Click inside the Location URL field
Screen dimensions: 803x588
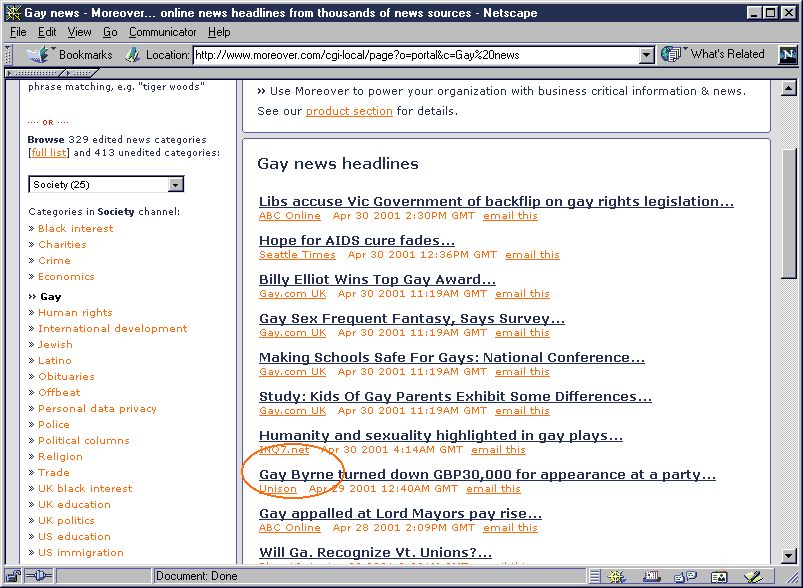(x=416, y=55)
